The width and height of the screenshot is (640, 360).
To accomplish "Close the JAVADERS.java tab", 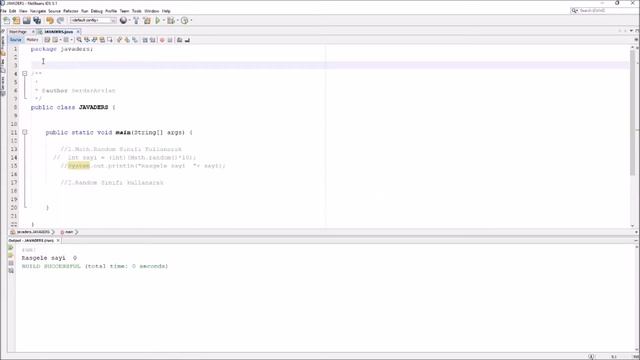I will pos(78,31).
